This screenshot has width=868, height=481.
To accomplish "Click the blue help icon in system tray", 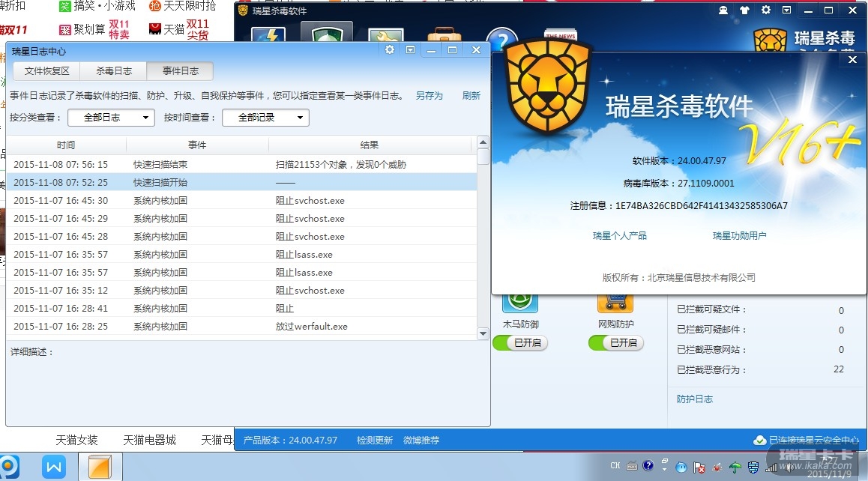I will [x=648, y=465].
